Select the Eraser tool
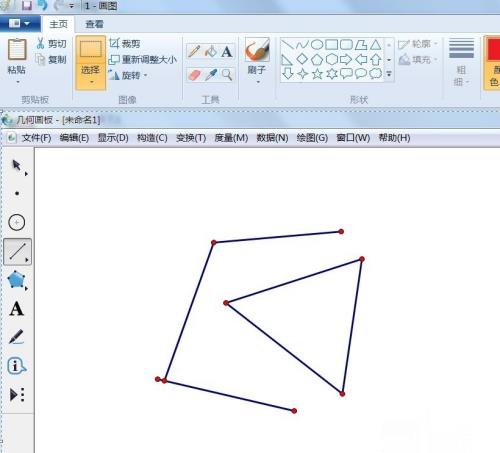The image size is (500, 453). [194, 75]
